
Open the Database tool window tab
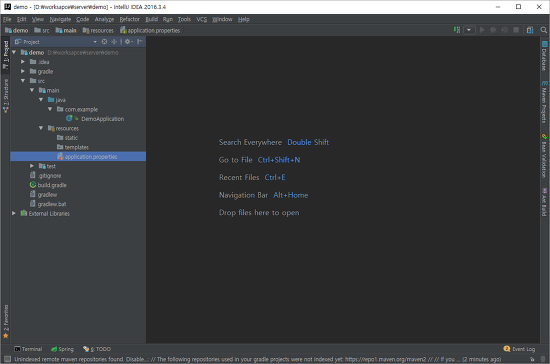(x=544, y=56)
